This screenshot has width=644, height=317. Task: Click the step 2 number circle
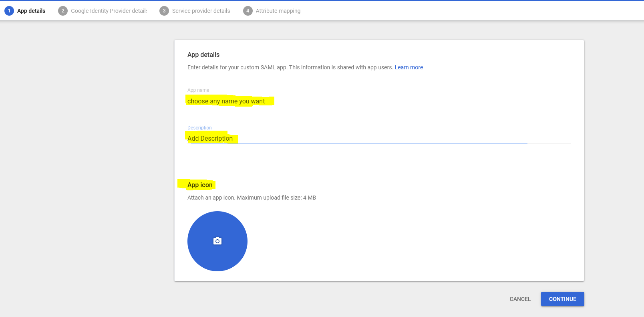tap(62, 11)
